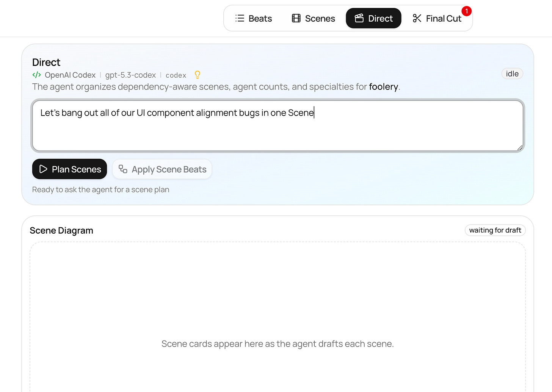Click the codex monospace label

tap(176, 75)
